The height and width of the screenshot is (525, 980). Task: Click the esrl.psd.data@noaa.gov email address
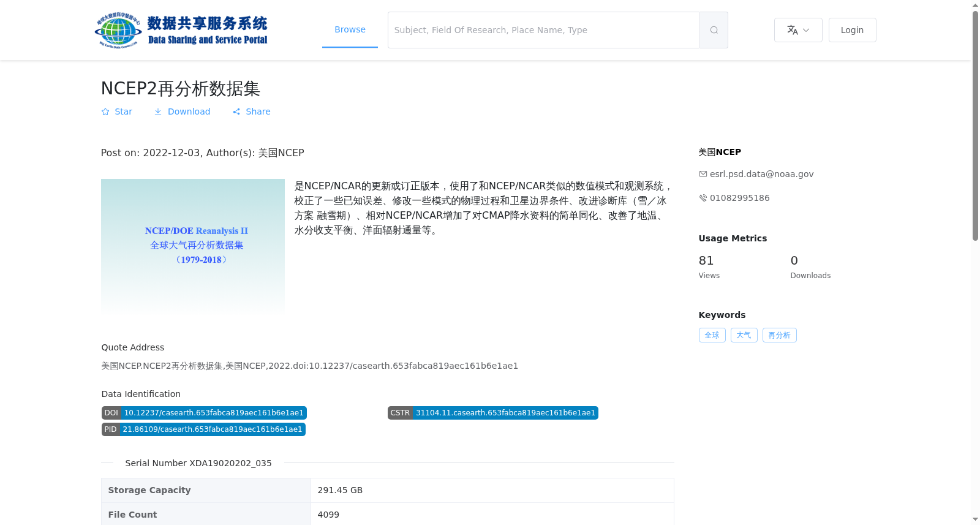(x=761, y=174)
